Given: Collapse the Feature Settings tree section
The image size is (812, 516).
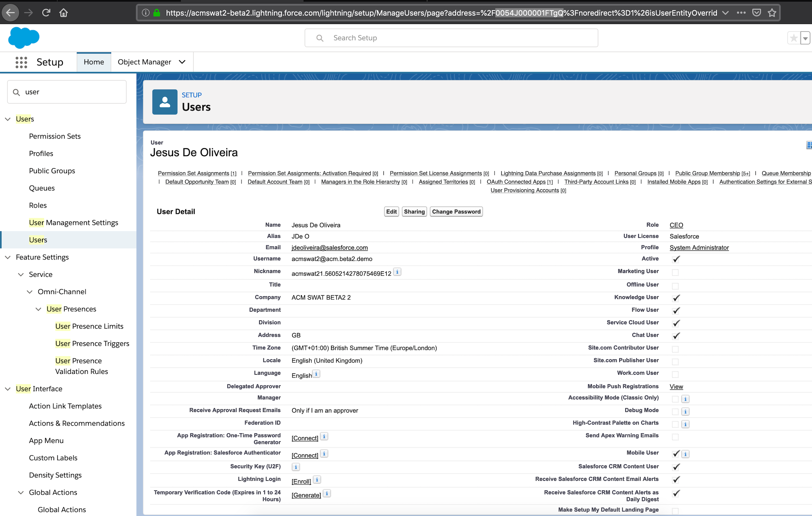Looking at the screenshot, I should [8, 257].
